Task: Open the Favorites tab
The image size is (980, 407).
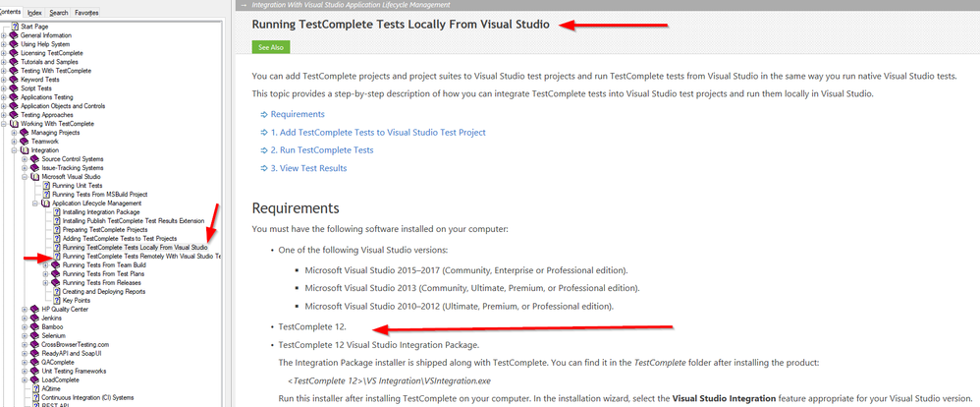Action: tap(86, 13)
